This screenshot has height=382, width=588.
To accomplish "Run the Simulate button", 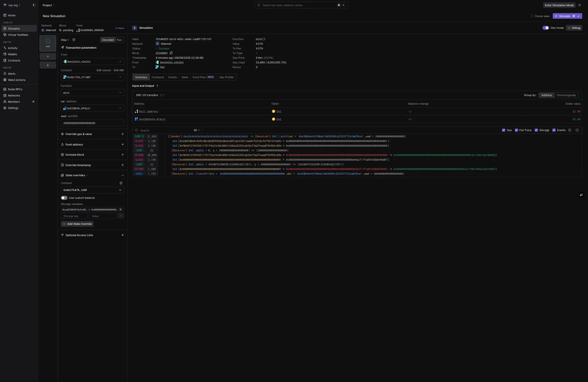I will click(567, 16).
